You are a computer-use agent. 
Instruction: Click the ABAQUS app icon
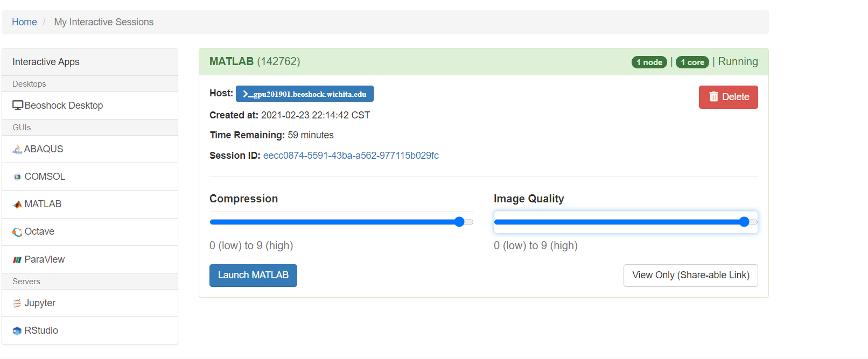click(17, 150)
